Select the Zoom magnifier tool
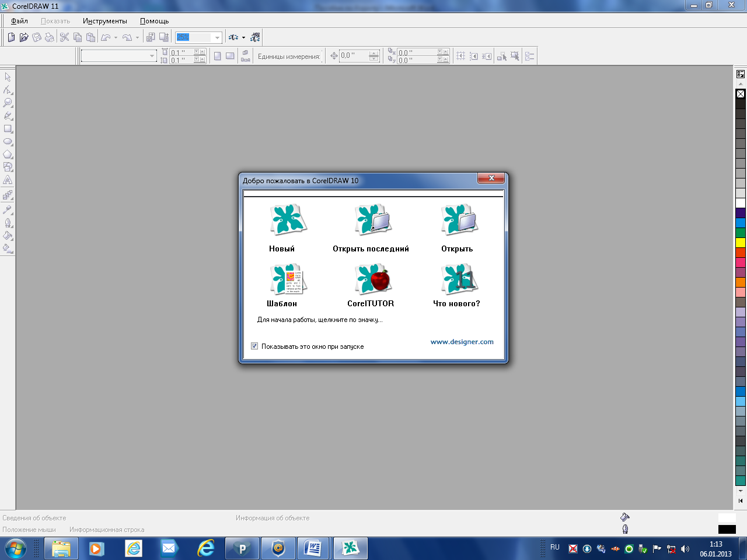The width and height of the screenshot is (747, 560). pos(8,103)
